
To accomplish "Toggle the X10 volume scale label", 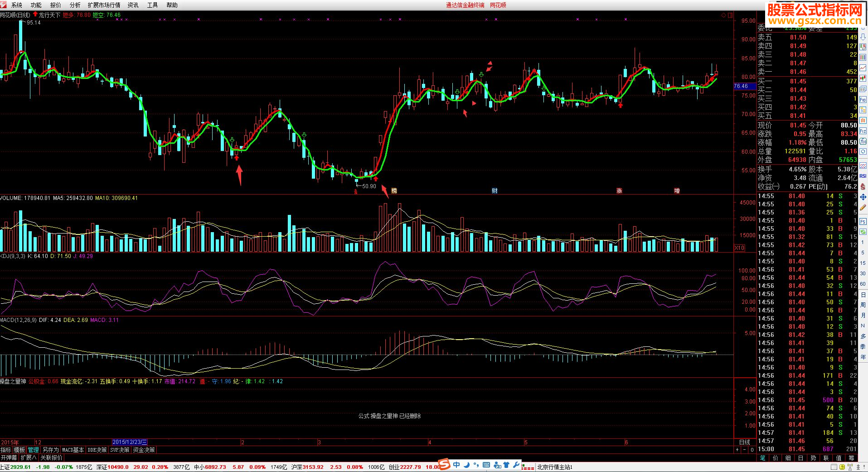I will click(x=739, y=248).
